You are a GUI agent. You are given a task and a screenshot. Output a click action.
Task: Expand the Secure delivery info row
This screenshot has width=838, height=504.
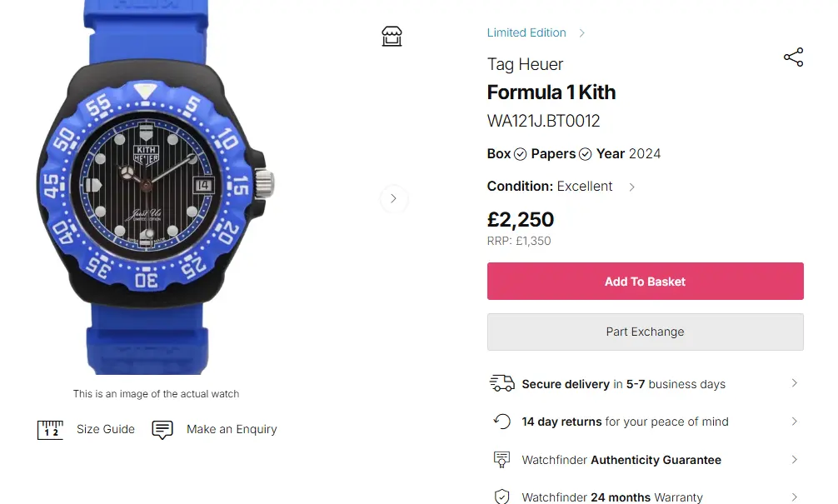[x=794, y=383]
